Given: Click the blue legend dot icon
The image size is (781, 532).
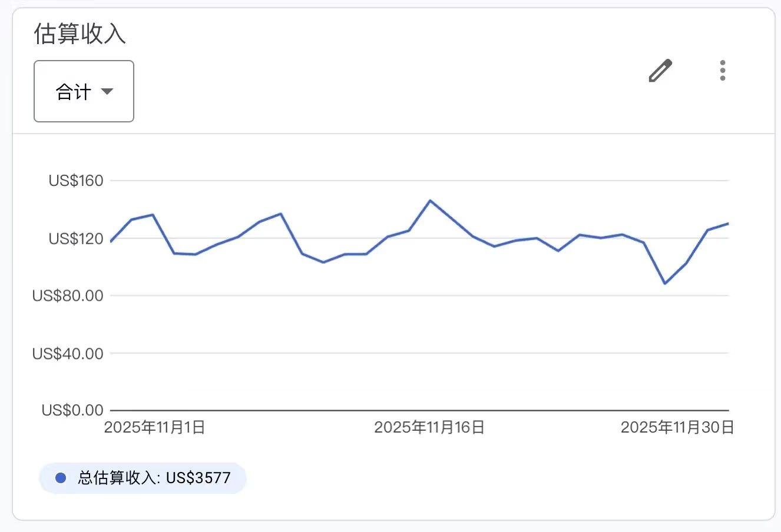Looking at the screenshot, I should click(x=59, y=478).
